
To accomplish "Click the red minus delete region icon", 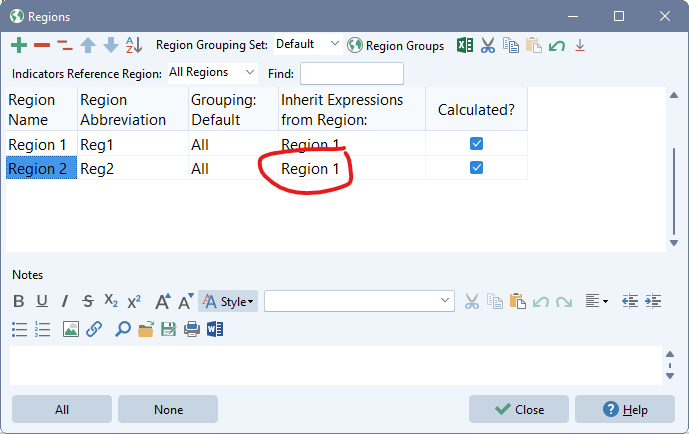I will pos(41,46).
